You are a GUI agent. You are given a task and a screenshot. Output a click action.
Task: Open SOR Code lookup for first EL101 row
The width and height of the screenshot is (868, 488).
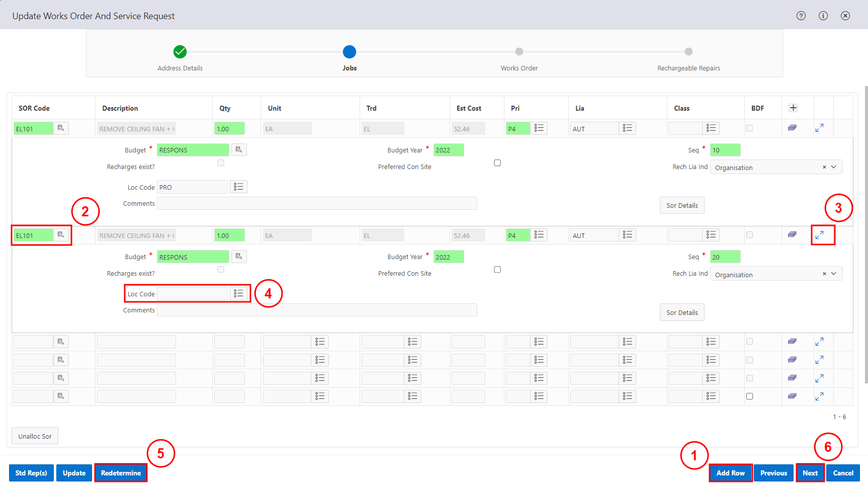[61, 128]
